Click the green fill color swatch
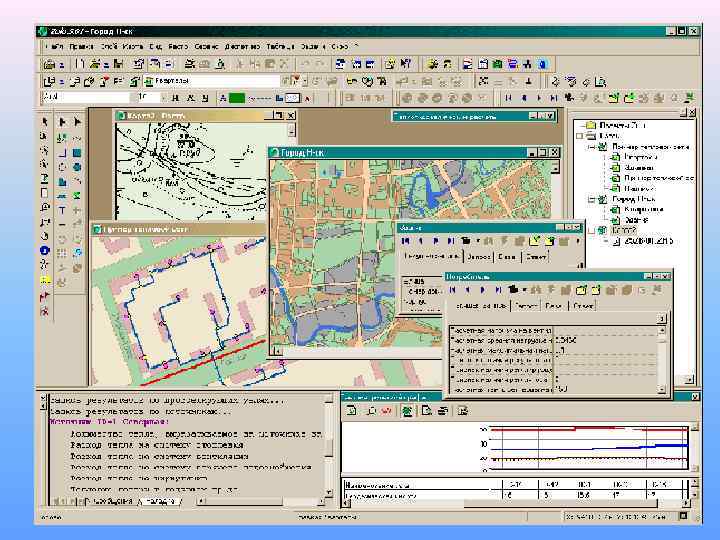This screenshot has height=540, width=720. tap(236, 98)
